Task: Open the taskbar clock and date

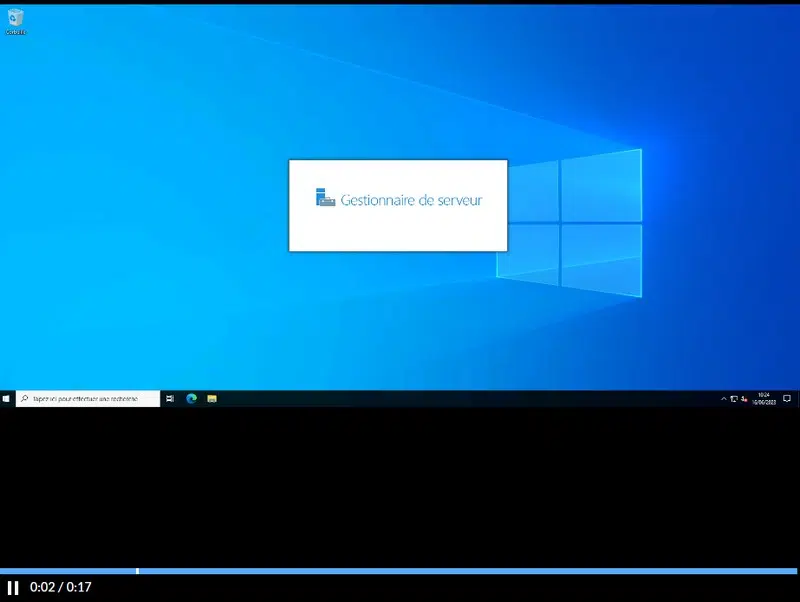Action: (764, 398)
